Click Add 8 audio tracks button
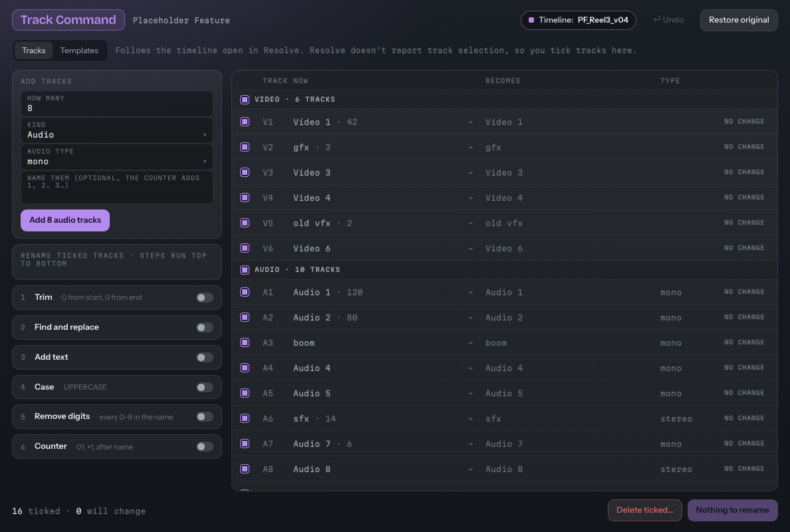The height and width of the screenshot is (532, 790). tap(65, 220)
